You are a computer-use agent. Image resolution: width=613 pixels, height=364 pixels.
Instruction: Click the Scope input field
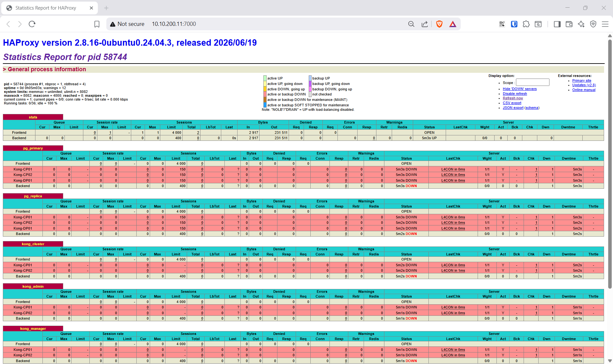533,82
